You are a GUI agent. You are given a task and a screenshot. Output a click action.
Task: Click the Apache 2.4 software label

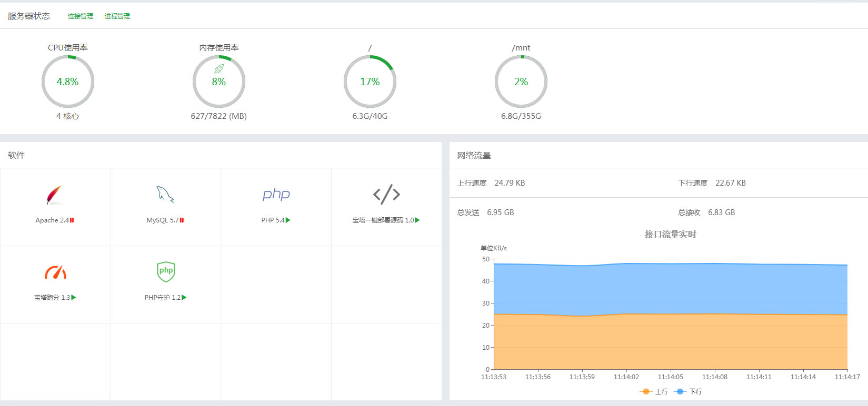pyautogui.click(x=52, y=220)
